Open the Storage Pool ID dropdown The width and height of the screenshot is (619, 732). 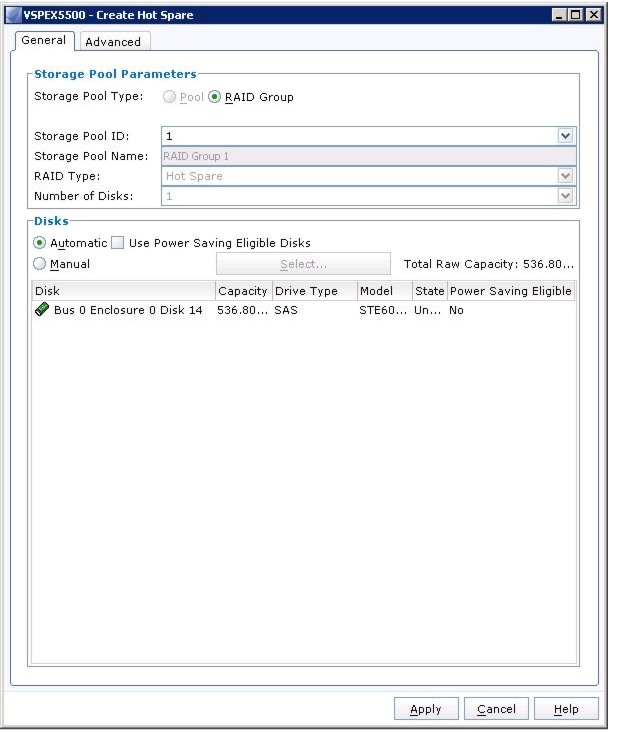pos(565,136)
